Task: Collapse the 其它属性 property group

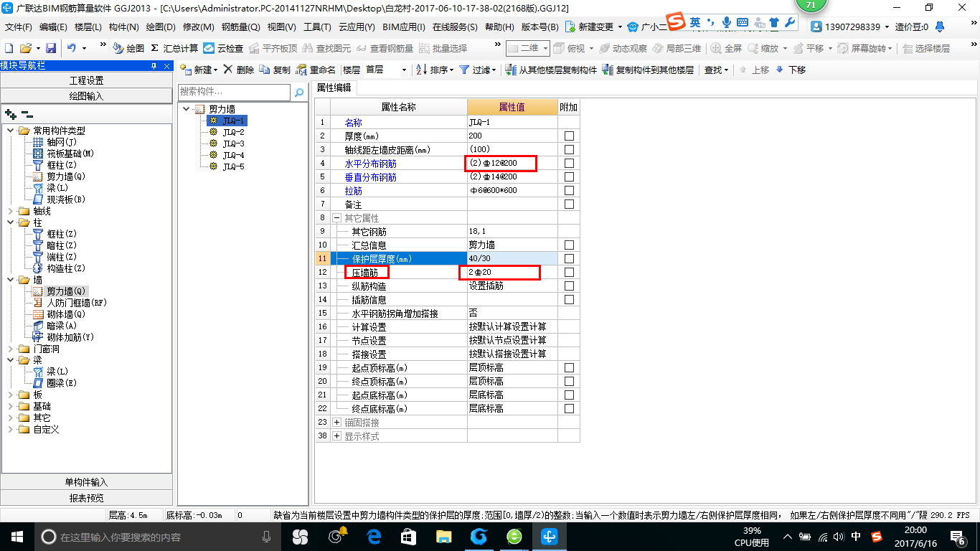Action: click(x=337, y=217)
